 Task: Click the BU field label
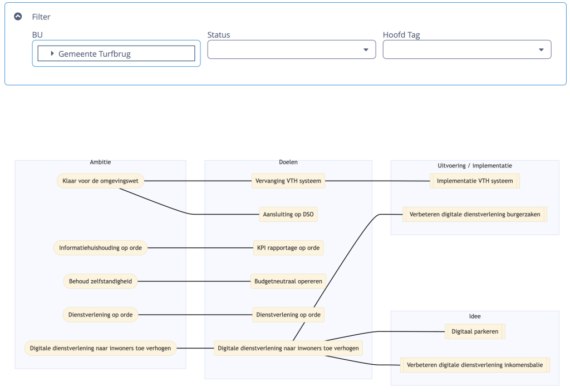click(37, 35)
